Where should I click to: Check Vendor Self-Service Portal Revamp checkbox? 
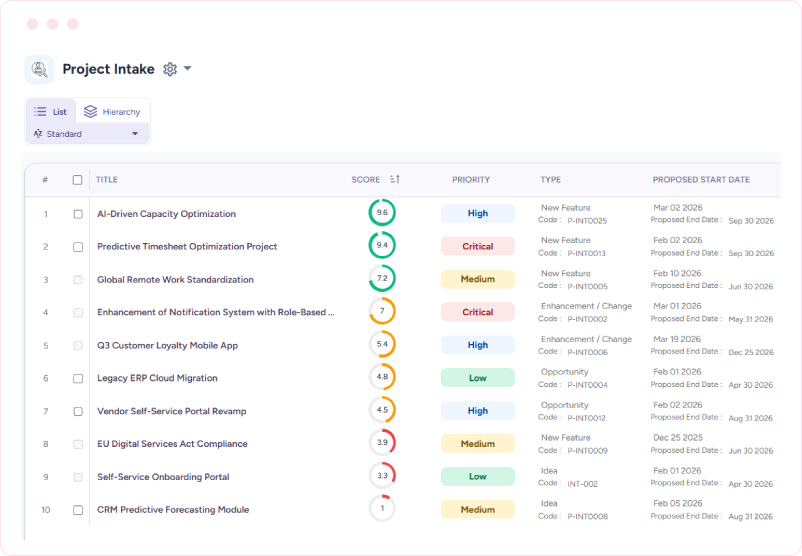pyautogui.click(x=78, y=411)
